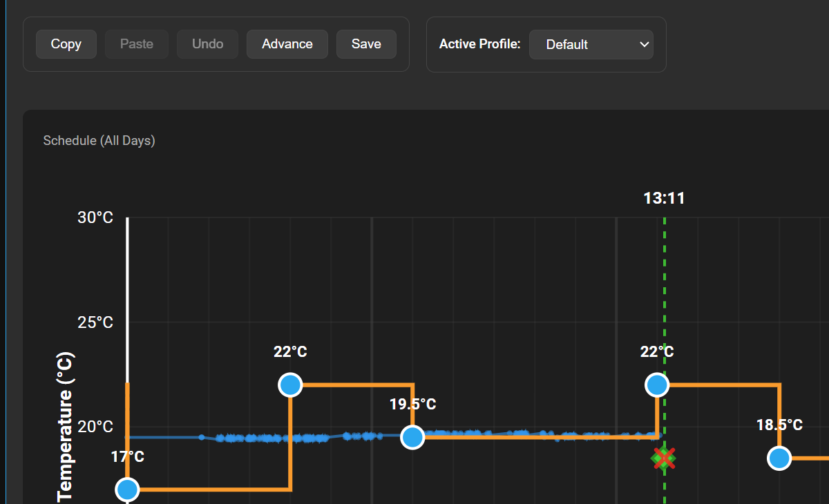This screenshot has width=829, height=504.
Task: Select the 19.5°C schedule node
Action: tap(412, 437)
